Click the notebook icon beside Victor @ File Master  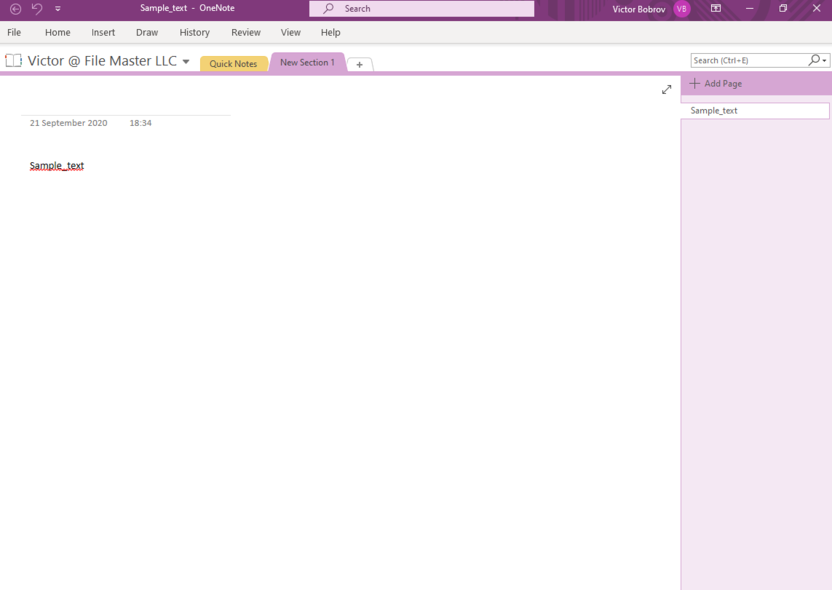(x=13, y=61)
